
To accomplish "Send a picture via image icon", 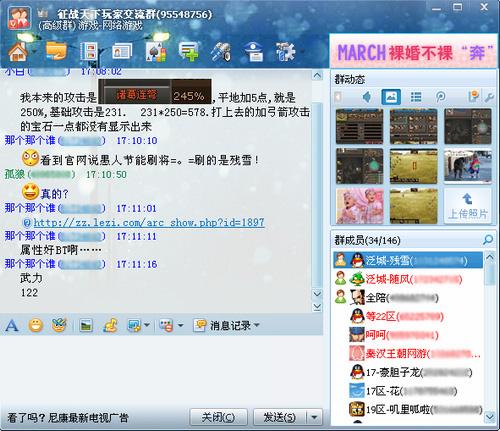I will [x=86, y=325].
